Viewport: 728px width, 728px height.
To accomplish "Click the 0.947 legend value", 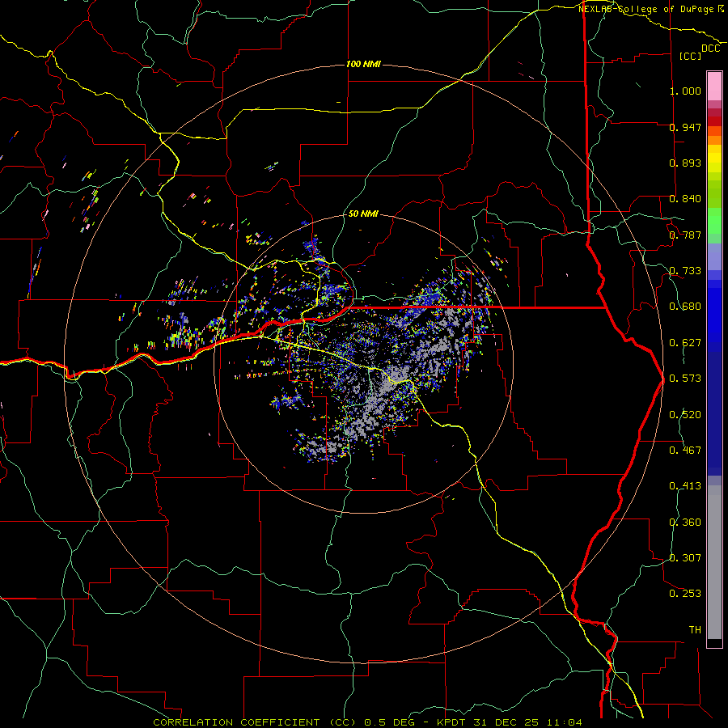I will click(x=685, y=127).
